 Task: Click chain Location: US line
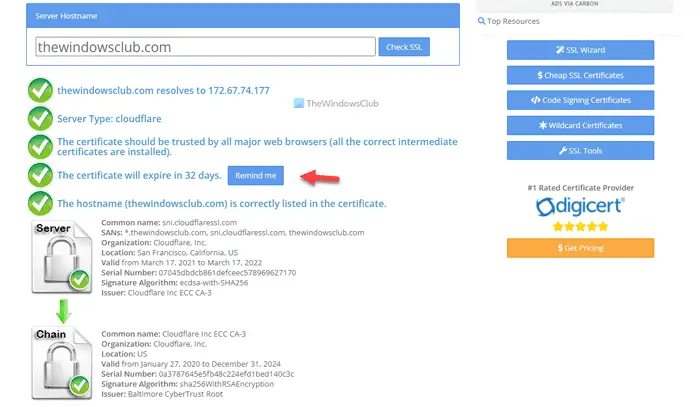coord(124,354)
